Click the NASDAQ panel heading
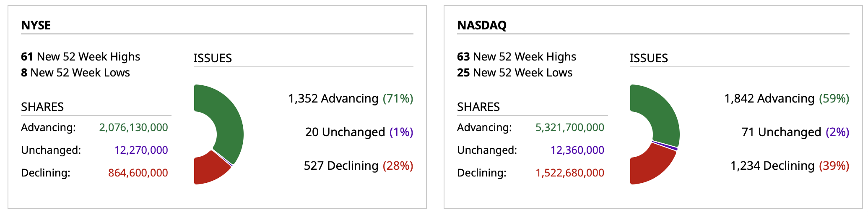Viewport: 868px width, 216px height. pyautogui.click(x=482, y=25)
